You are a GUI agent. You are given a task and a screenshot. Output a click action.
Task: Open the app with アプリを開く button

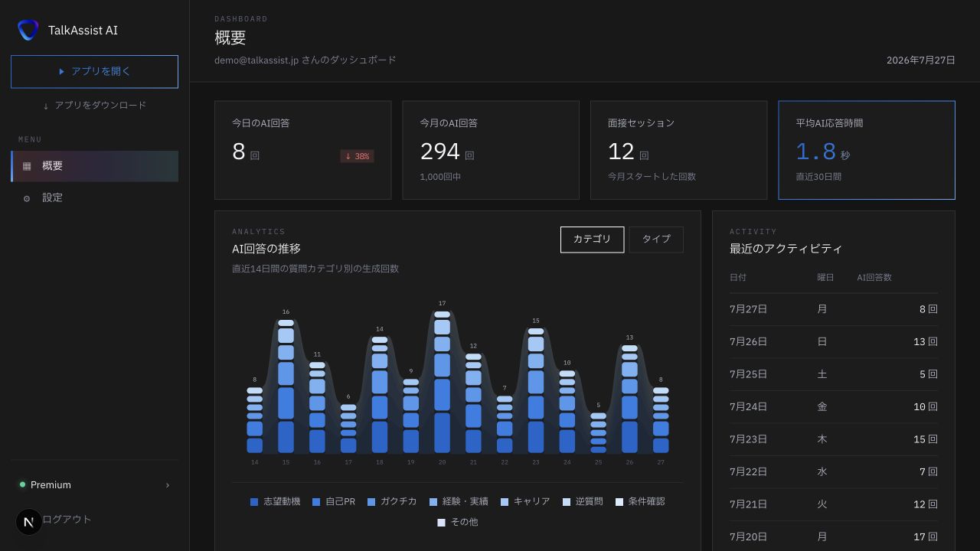[94, 71]
